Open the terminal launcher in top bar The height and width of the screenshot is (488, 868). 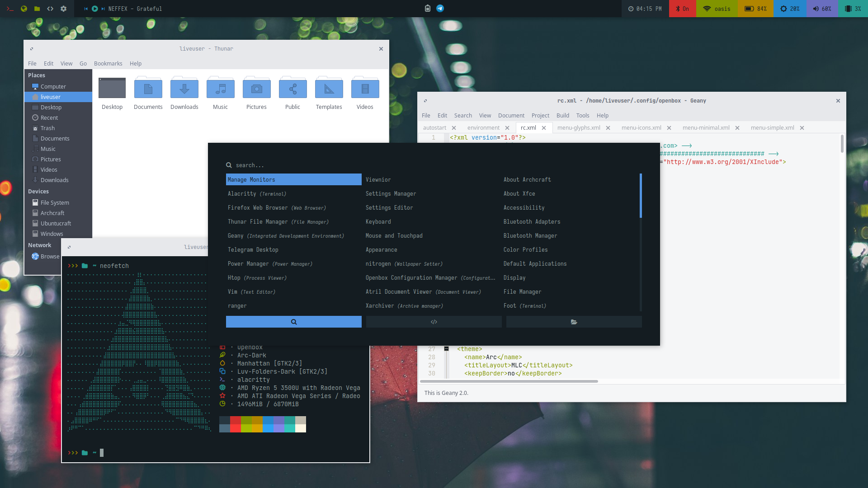click(10, 9)
